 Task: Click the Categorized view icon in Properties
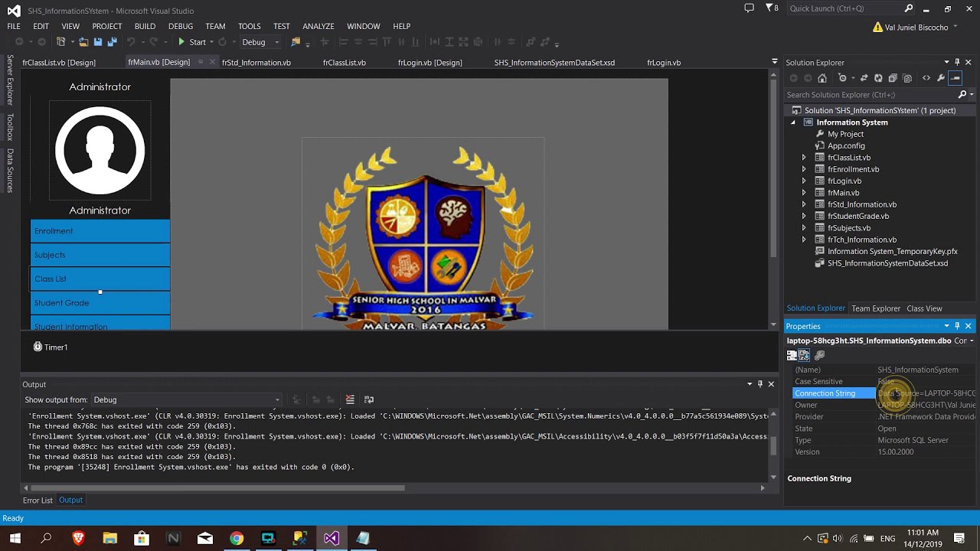pyautogui.click(x=792, y=355)
